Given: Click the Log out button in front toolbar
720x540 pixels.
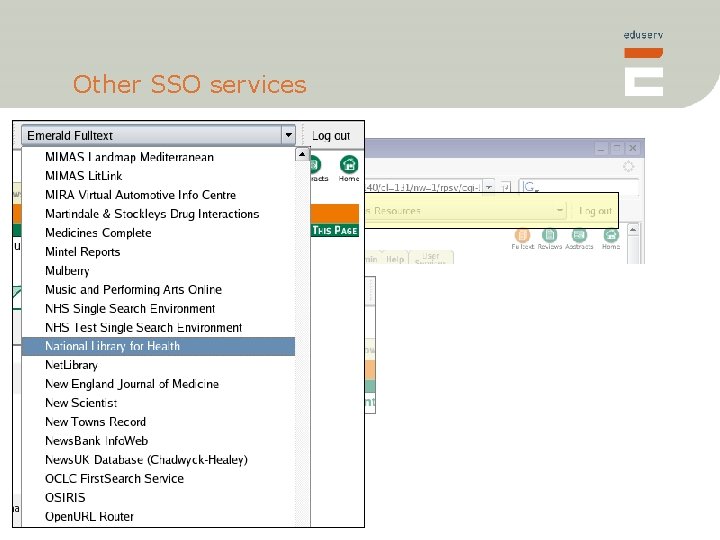Looking at the screenshot, I should pyautogui.click(x=331, y=136).
